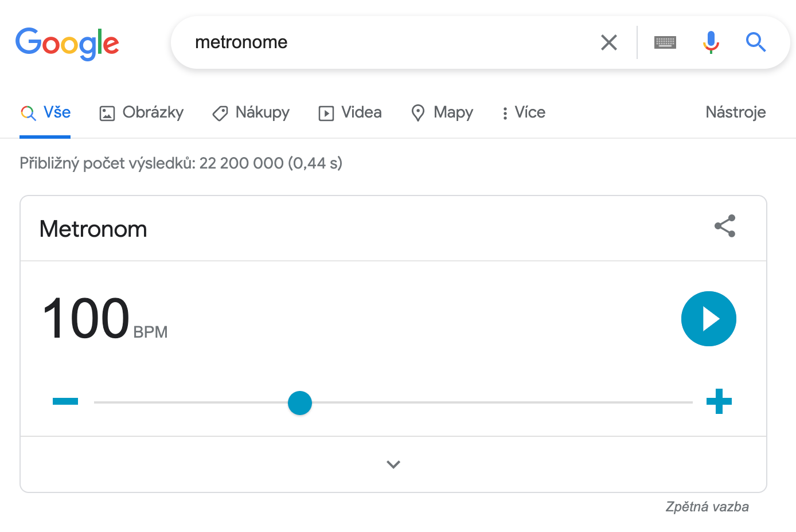The width and height of the screenshot is (796, 532).
Task: Switch to the Obrázky tab
Action: point(142,112)
